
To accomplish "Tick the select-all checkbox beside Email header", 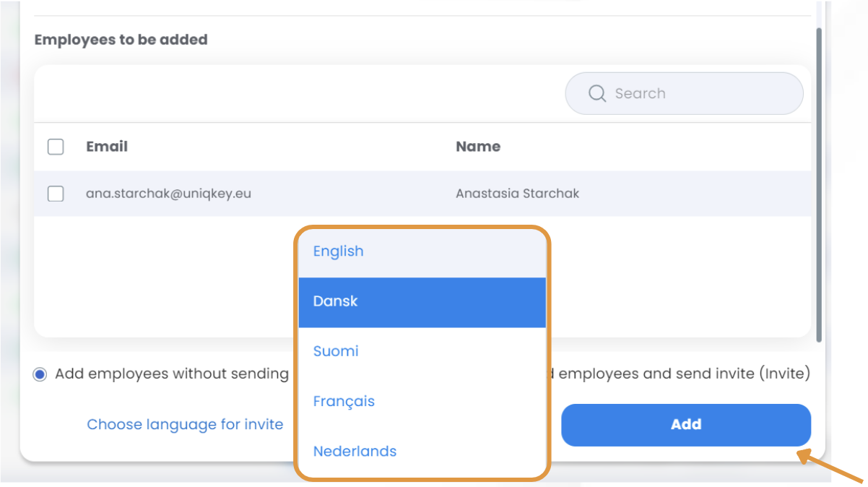I will [x=56, y=147].
